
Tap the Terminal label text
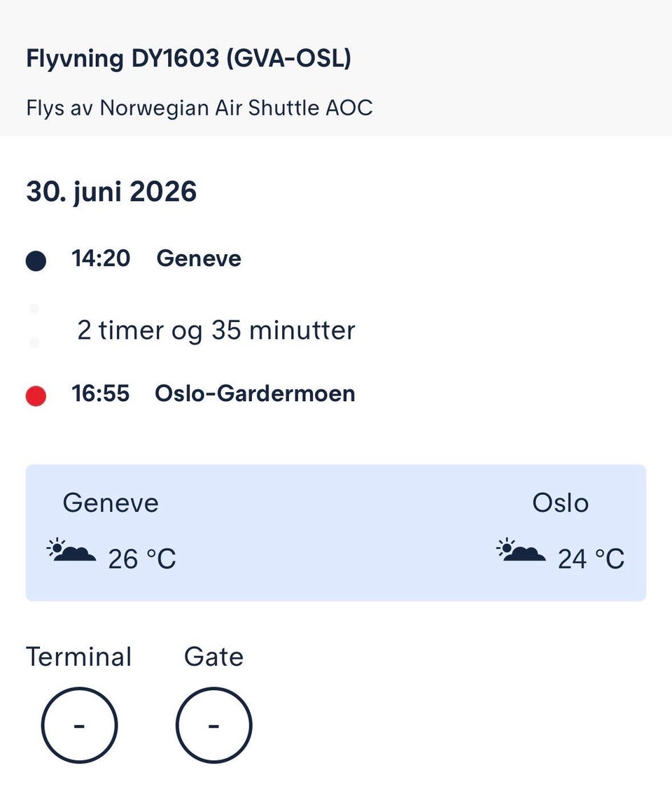click(x=79, y=657)
